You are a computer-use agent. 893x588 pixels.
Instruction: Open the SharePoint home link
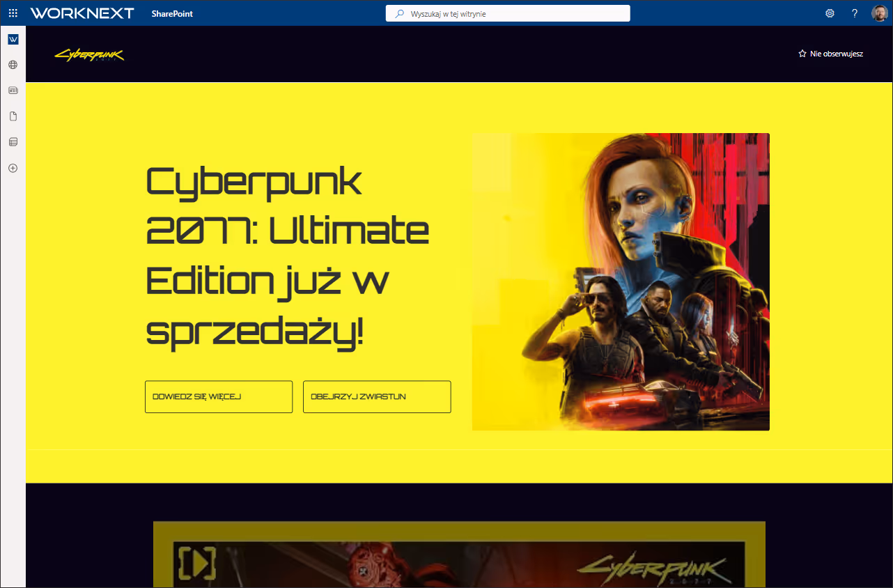click(172, 13)
